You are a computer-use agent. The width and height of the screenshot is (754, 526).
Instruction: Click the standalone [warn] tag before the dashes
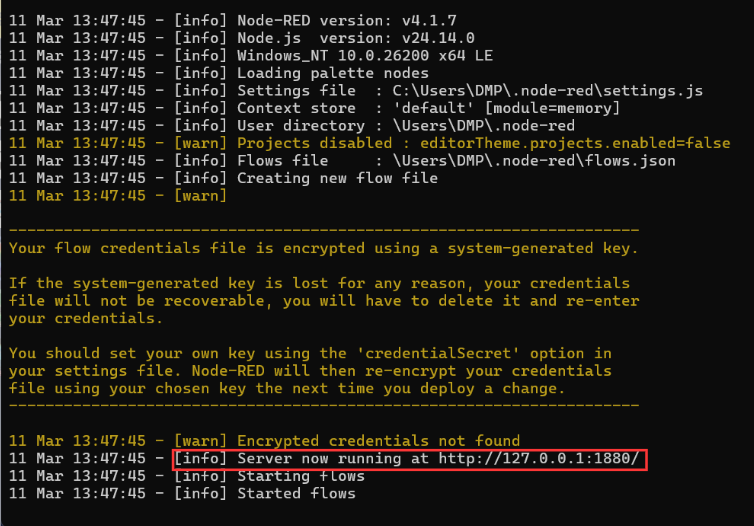coord(200,196)
